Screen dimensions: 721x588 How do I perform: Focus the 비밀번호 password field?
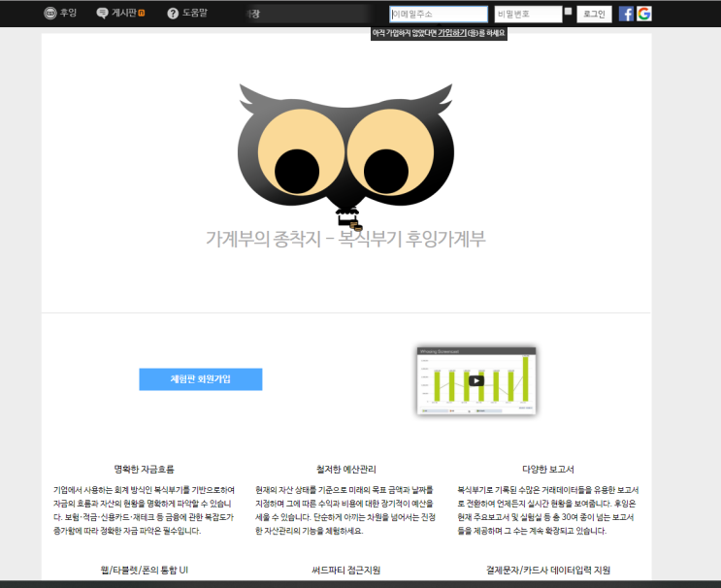(527, 15)
